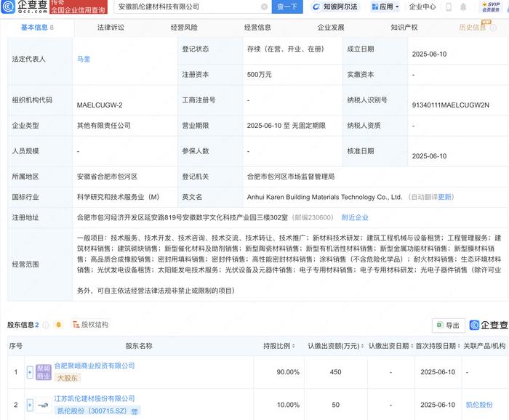The image size is (509, 420).
Task: Switch to the 法律诉讼 tab
Action: [x=111, y=28]
